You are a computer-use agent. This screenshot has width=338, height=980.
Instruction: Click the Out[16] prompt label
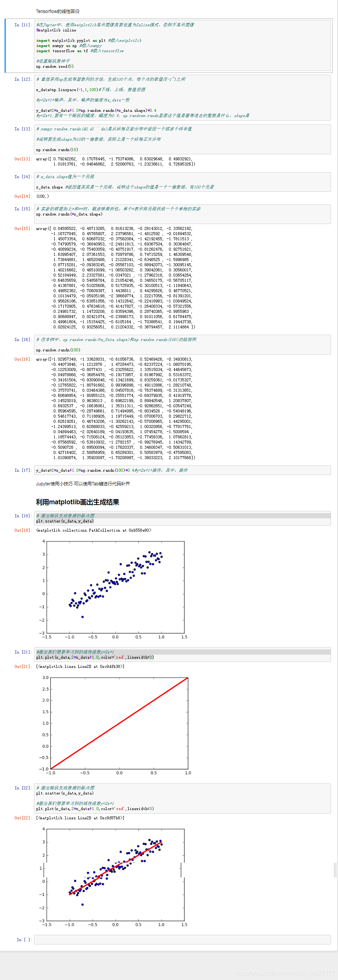point(23,359)
